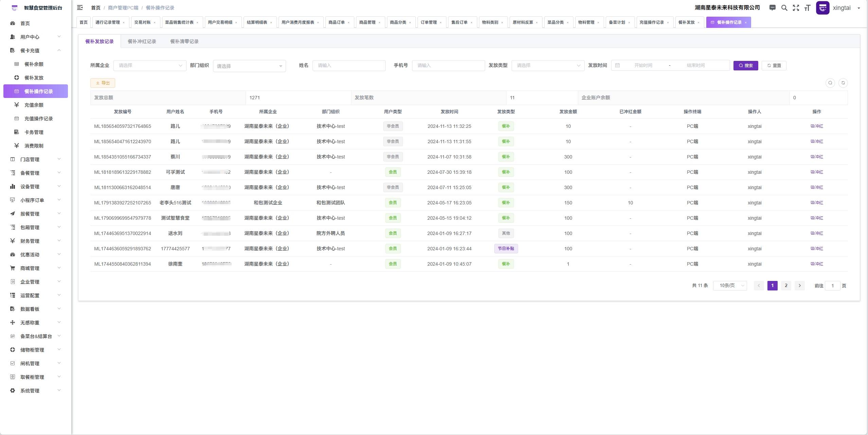868x435 pixels.
Task: Expand the 数据看板 menu
Action: [x=36, y=309]
